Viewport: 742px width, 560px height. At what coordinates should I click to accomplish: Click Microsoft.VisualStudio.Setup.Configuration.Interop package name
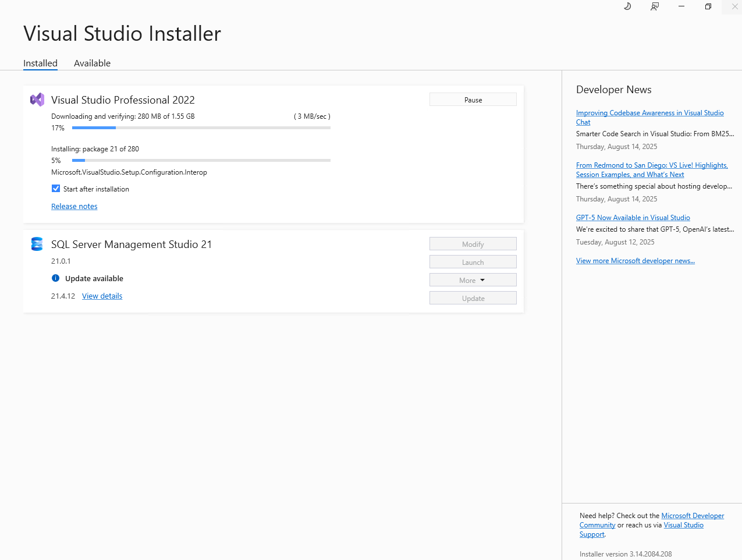pyautogui.click(x=129, y=172)
